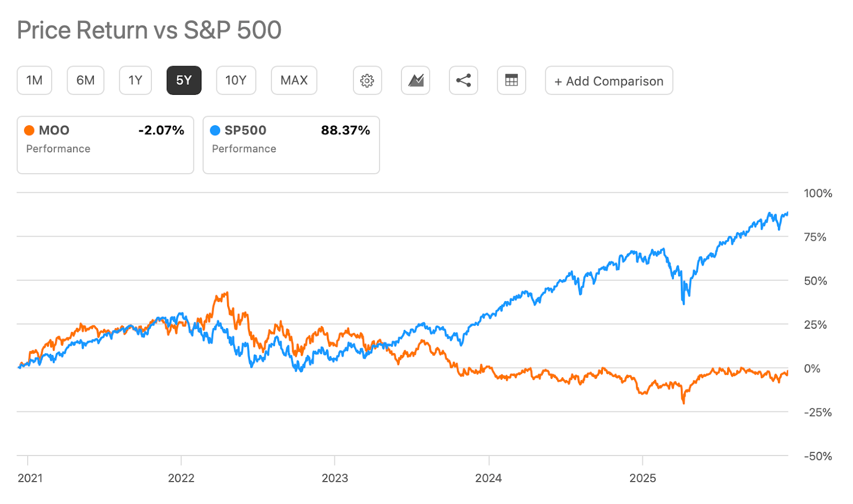The width and height of the screenshot is (853, 504).
Task: Click the MOO -2.07% return value
Action: coord(161,131)
